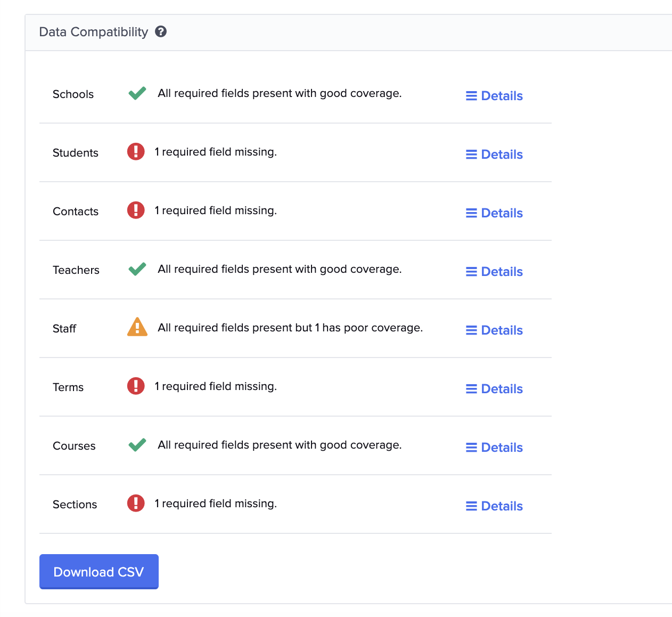
Task: Click the Data Compatibility panel header
Action: point(93,32)
